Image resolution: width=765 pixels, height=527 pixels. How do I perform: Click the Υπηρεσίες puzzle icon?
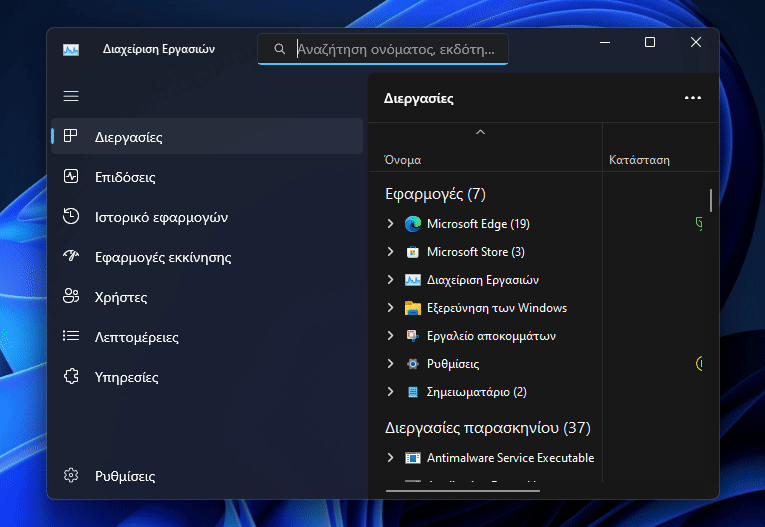click(x=71, y=376)
